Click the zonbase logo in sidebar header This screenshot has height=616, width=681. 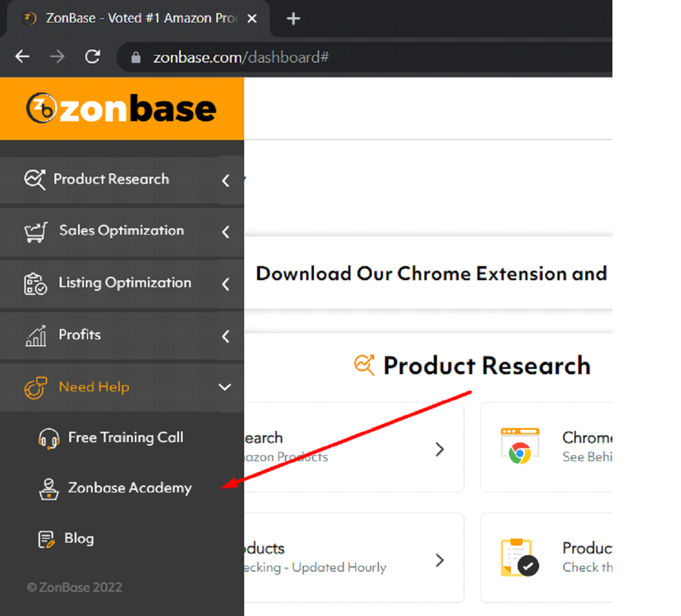(121, 108)
